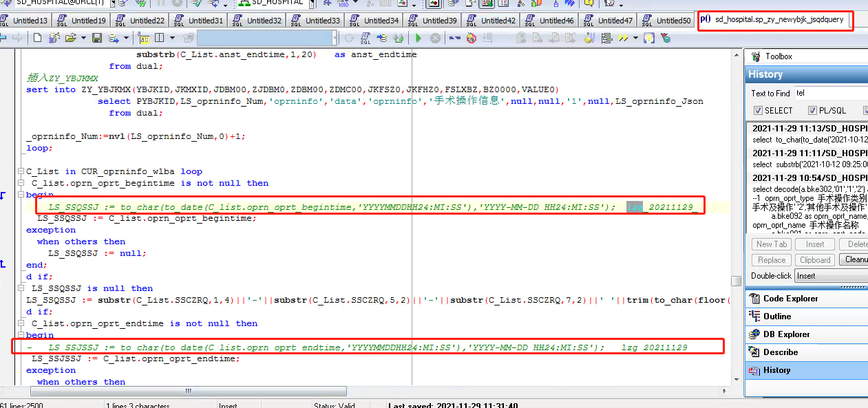868x408 pixels.
Task: Select the sd_hospital.sp_zy_newybjk_jsqdquery tab
Action: (774, 19)
